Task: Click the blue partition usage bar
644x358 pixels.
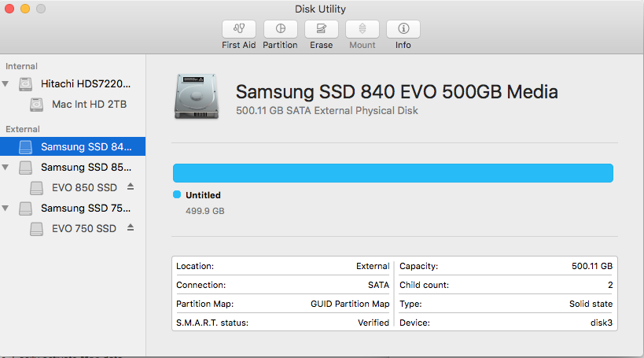Action: 393,173
